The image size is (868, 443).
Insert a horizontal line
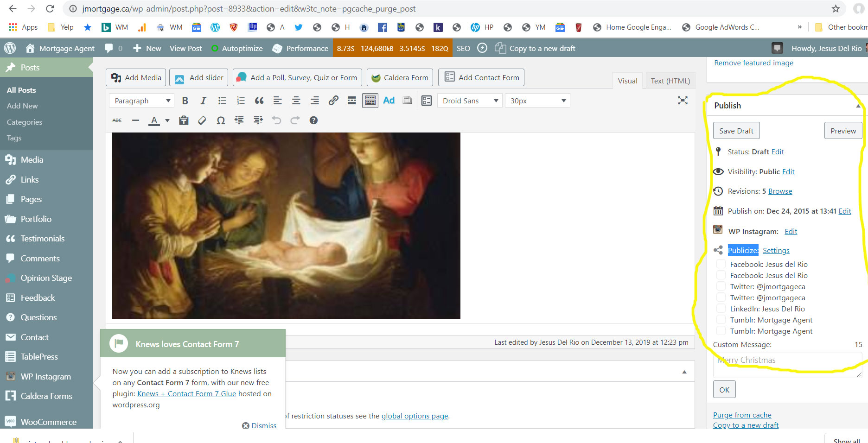click(x=135, y=120)
